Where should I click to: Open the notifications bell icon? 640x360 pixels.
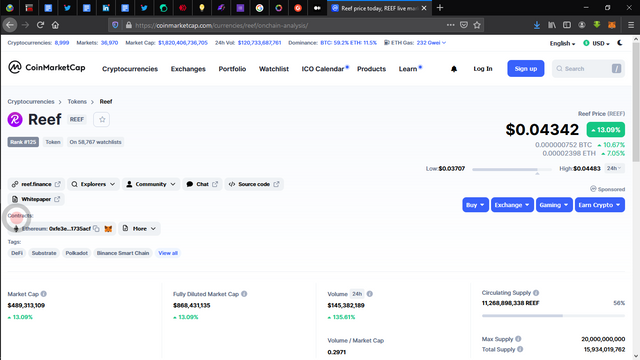(454, 69)
